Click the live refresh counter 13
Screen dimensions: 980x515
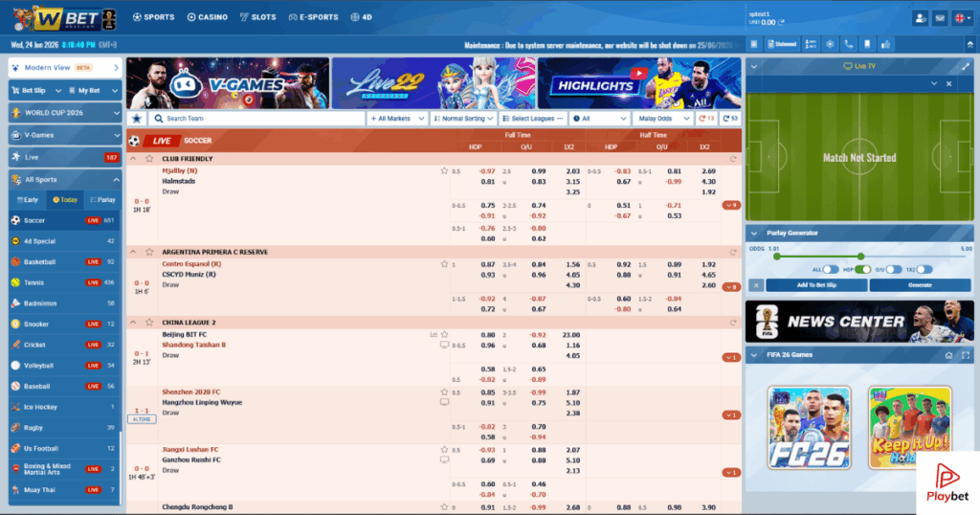[706, 118]
